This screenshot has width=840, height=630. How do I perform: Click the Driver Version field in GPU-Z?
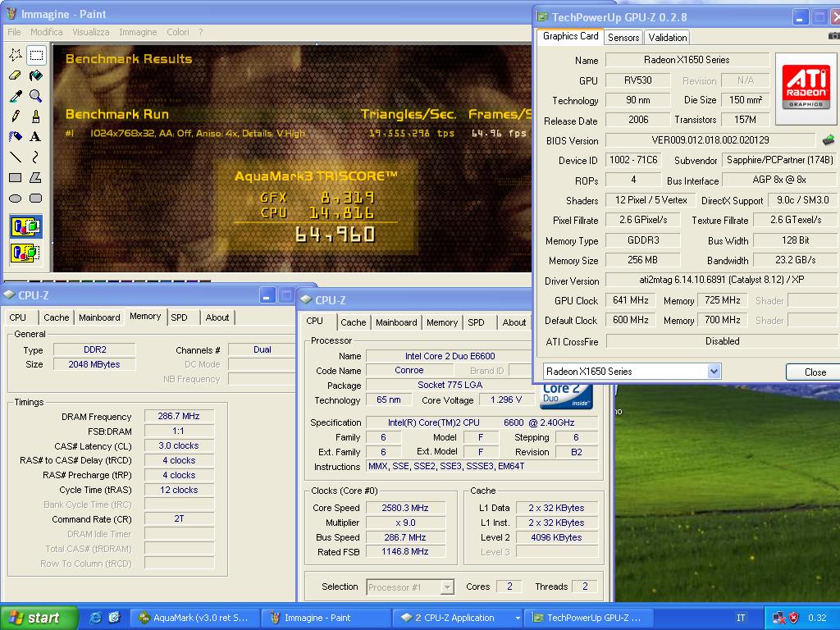722,281
